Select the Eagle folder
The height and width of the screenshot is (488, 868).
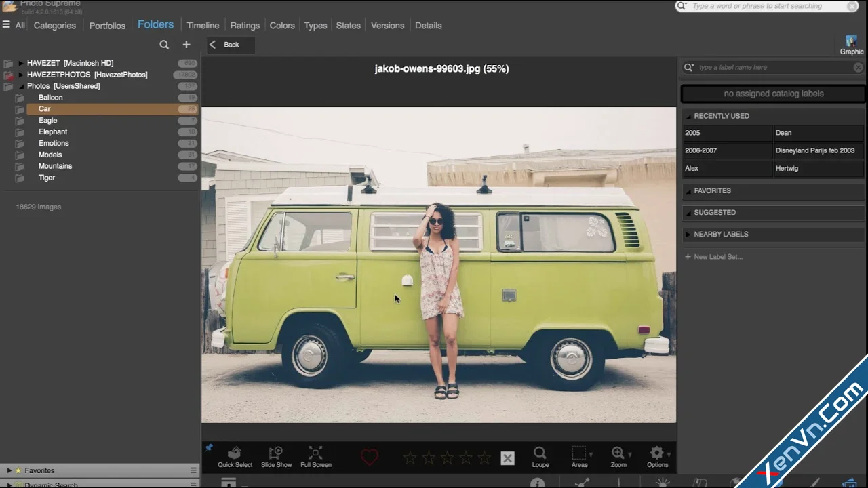(47, 121)
